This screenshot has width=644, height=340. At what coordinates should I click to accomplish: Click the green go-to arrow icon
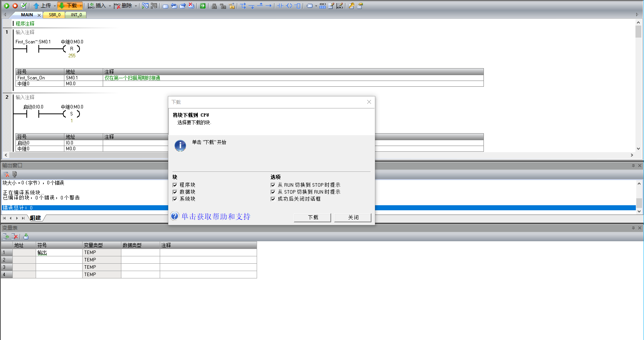(203, 6)
